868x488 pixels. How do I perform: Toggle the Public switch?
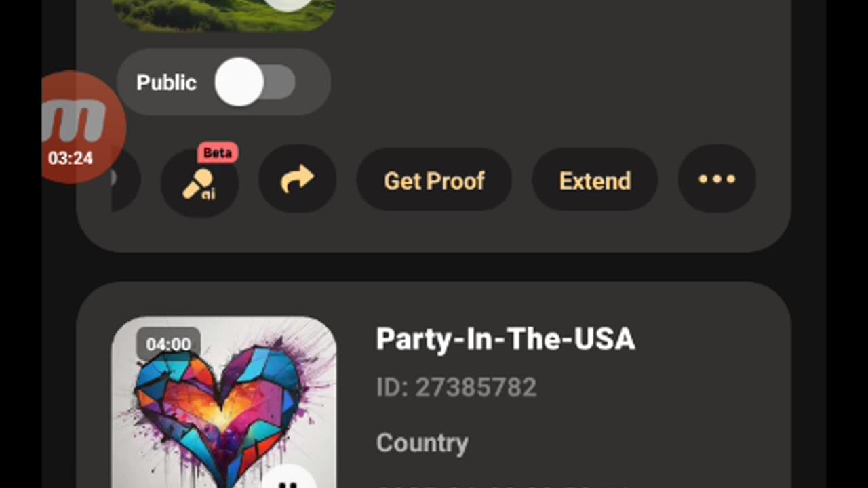point(255,82)
